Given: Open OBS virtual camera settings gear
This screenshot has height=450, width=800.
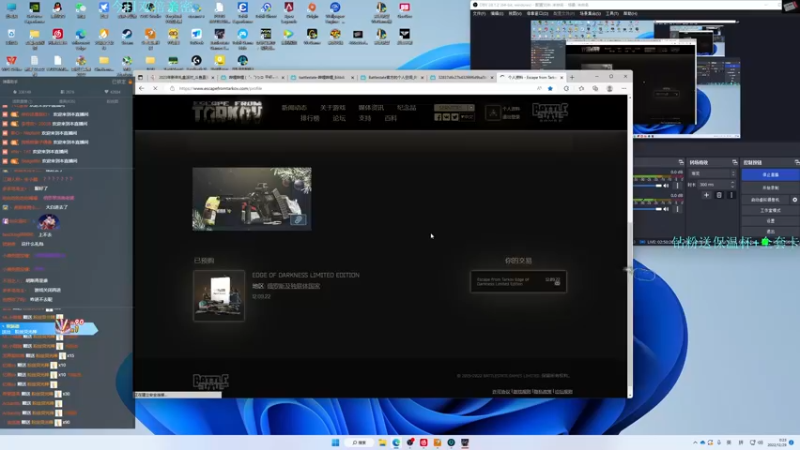Looking at the screenshot, I should pyautogui.click(x=795, y=200).
